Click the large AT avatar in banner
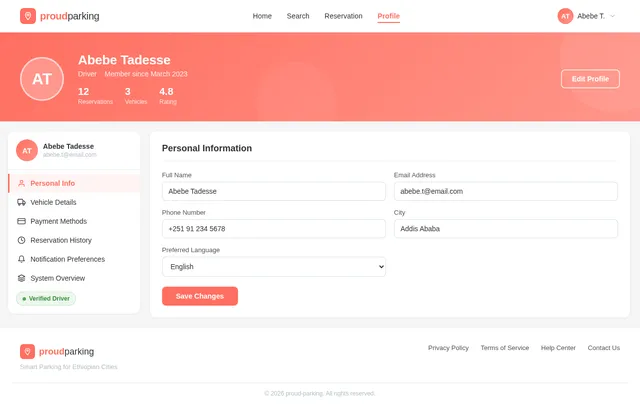The image size is (640, 404). pos(42,79)
